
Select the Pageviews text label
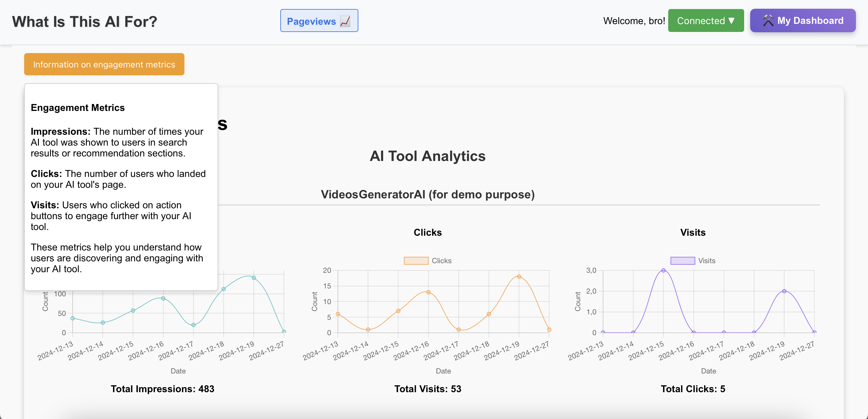coord(311,21)
